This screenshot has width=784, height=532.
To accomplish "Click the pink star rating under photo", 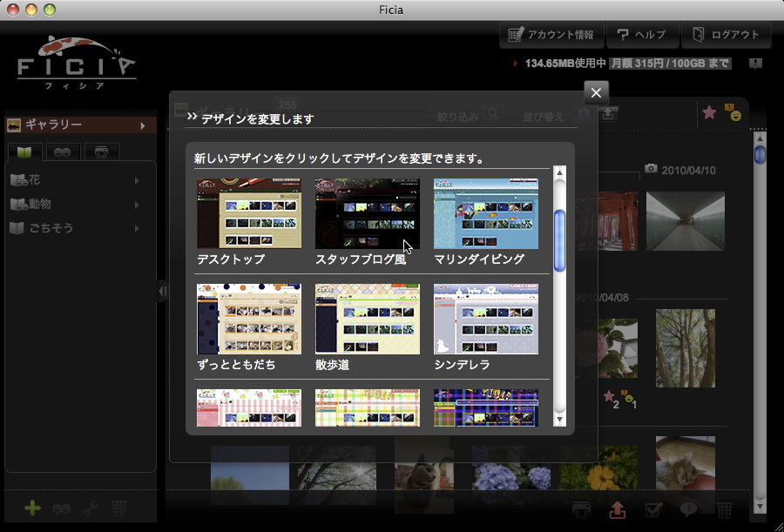I will click(611, 399).
